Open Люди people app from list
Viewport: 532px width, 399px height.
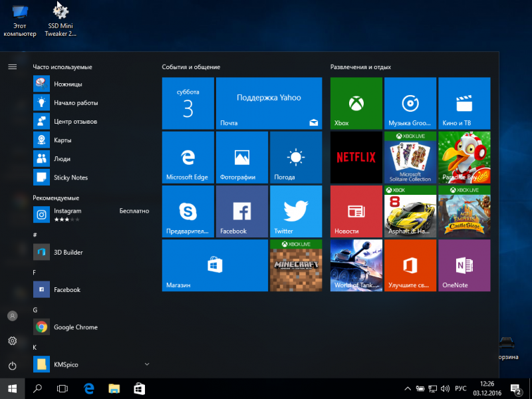(92, 158)
